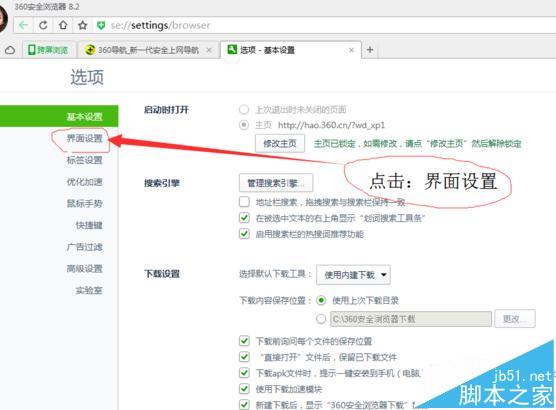
Task: Toggle checkbox 使用下载加速模块
Action: (x=244, y=389)
